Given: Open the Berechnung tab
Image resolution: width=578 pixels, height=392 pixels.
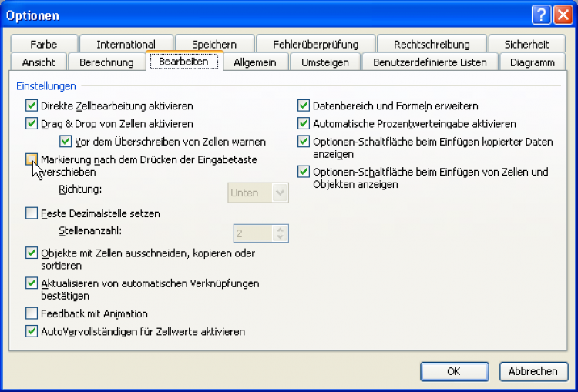Looking at the screenshot, I should click(x=106, y=62).
